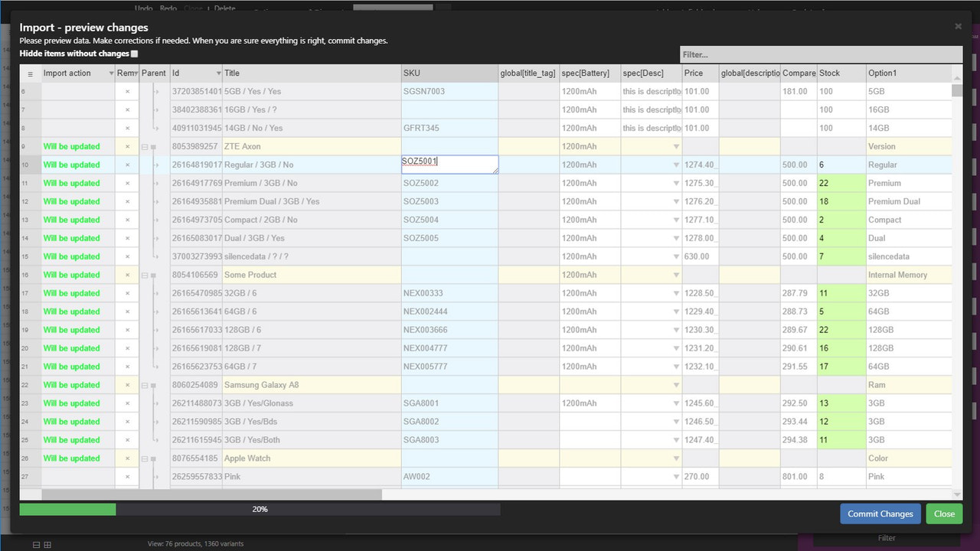The width and height of the screenshot is (980, 551).
Task: Select the grid view icon in bottom status bar
Action: (x=47, y=545)
